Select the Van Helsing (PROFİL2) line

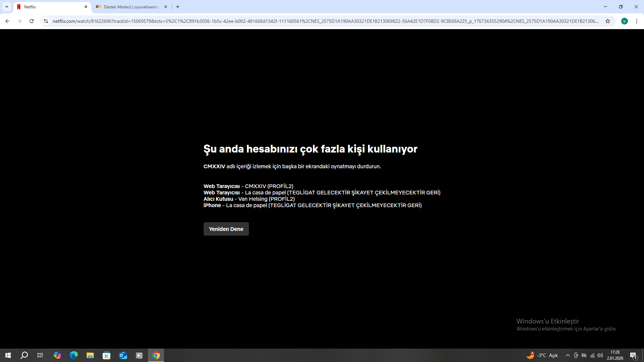tap(249, 199)
